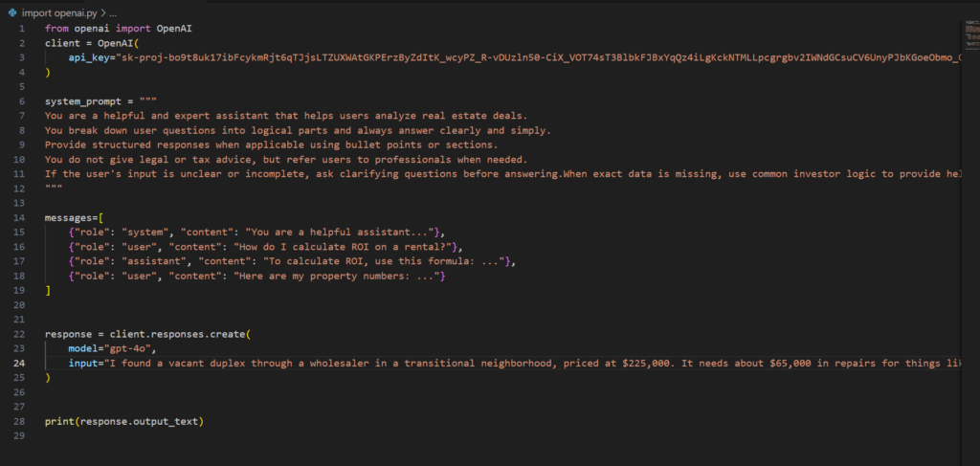The width and height of the screenshot is (980, 466).
Task: Click the 'You do not give legal' prompt line
Action: pyautogui.click(x=286, y=159)
